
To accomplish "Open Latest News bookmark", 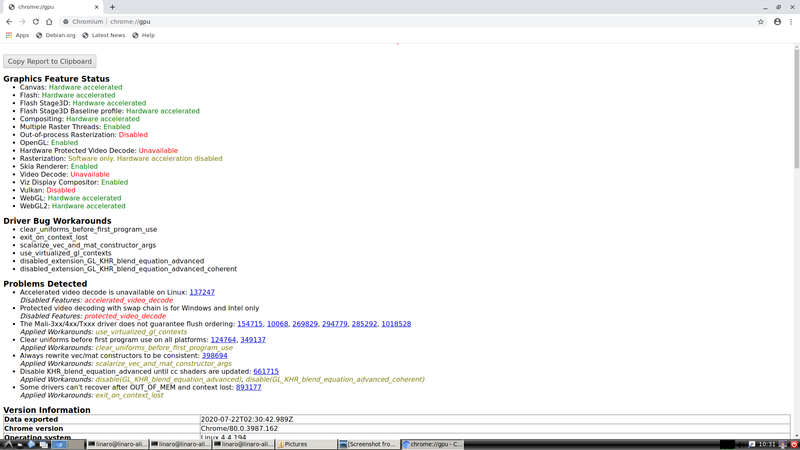I will pyautogui.click(x=104, y=35).
